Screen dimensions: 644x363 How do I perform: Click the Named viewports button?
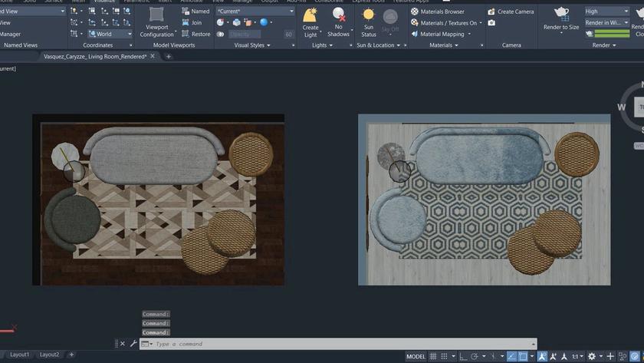click(x=195, y=12)
